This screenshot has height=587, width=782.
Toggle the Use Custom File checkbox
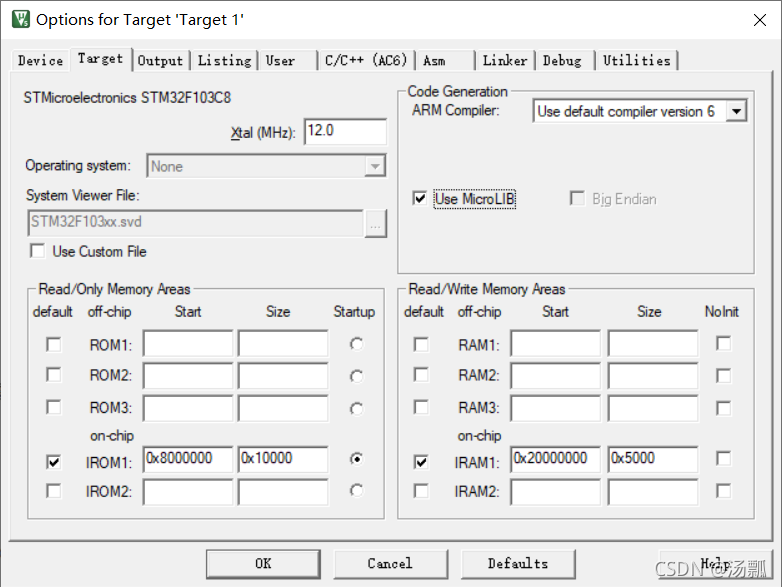[x=38, y=251]
